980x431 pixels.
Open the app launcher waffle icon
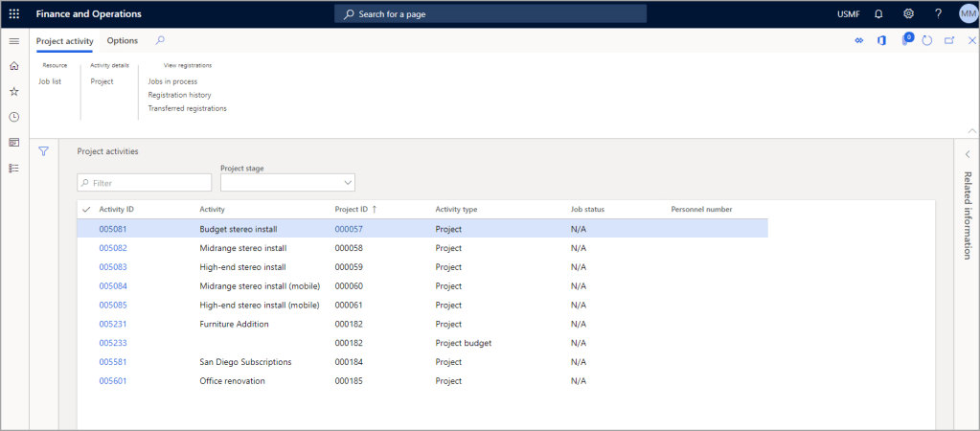(13, 13)
